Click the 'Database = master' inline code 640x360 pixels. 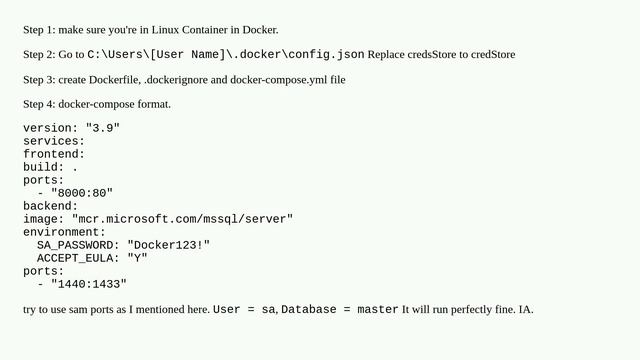coord(340,309)
